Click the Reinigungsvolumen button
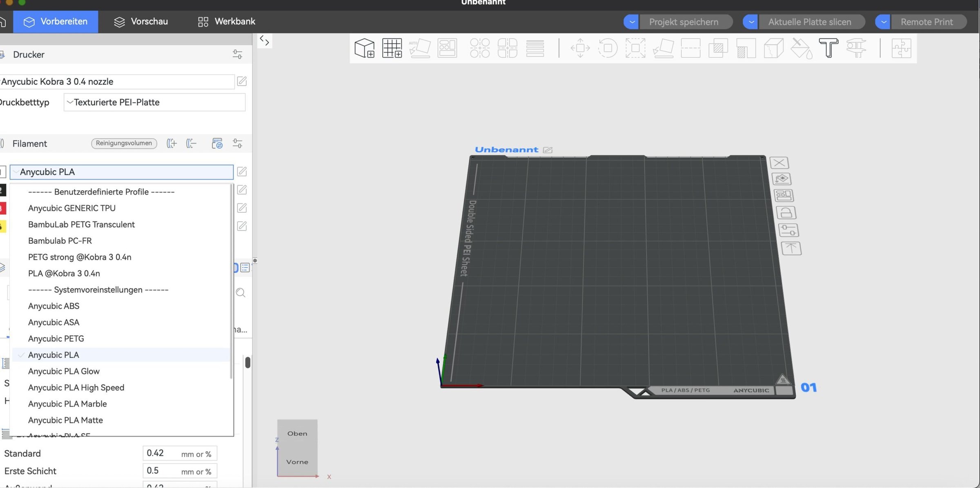Viewport: 980px width, 488px height. pyautogui.click(x=124, y=143)
